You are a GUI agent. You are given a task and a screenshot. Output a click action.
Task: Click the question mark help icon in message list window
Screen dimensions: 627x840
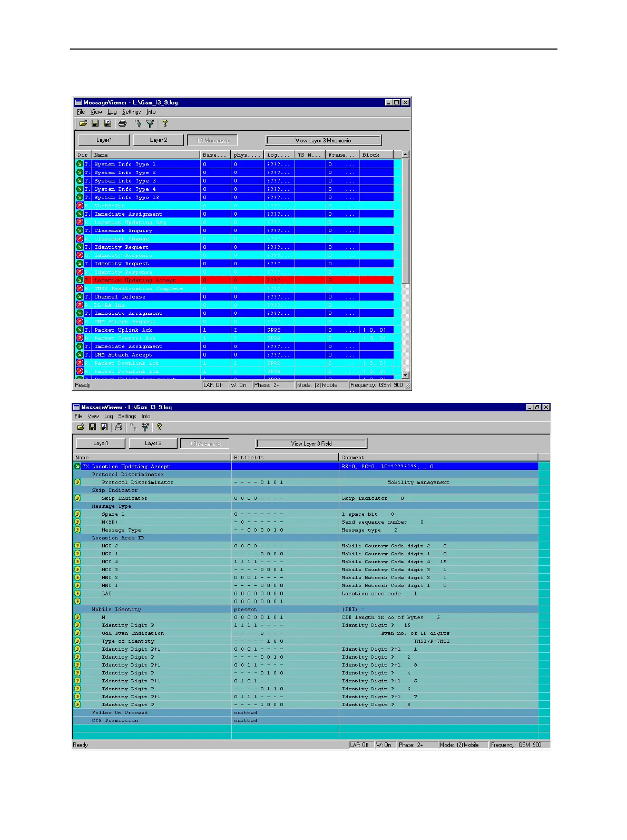click(165, 123)
